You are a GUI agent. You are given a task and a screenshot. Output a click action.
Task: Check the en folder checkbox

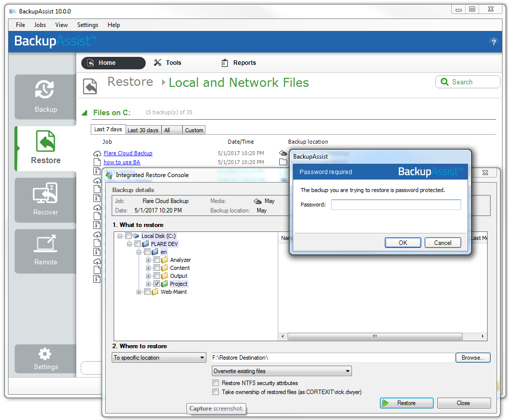click(x=147, y=252)
